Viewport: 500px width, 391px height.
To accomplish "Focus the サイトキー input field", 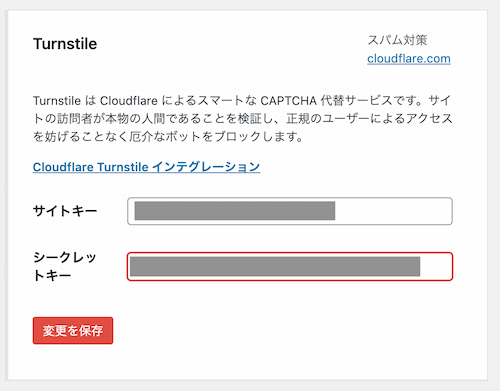I will coord(290,211).
